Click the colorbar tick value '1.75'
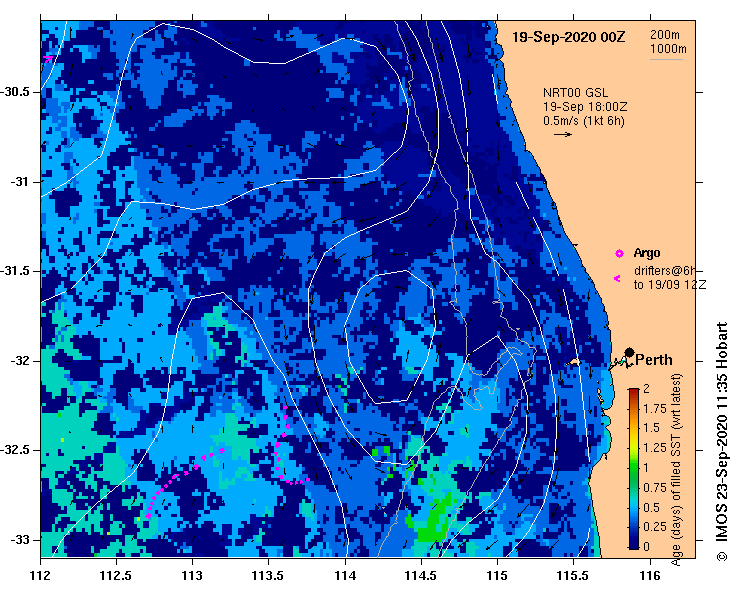Image resolution: width=739 pixels, height=592 pixels. coord(655,409)
